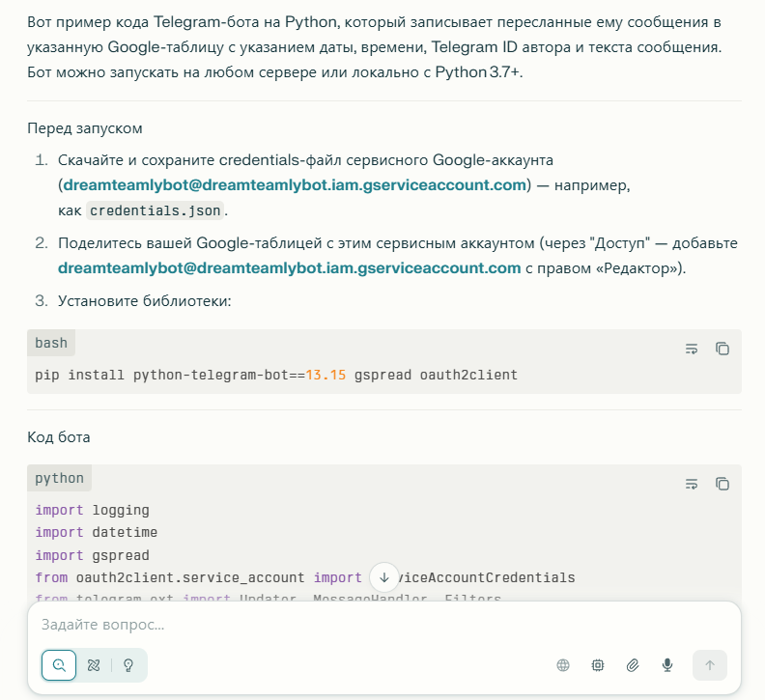The height and width of the screenshot is (700, 765).
Task: Toggle word wrap on the bash code block
Action: pos(692,349)
